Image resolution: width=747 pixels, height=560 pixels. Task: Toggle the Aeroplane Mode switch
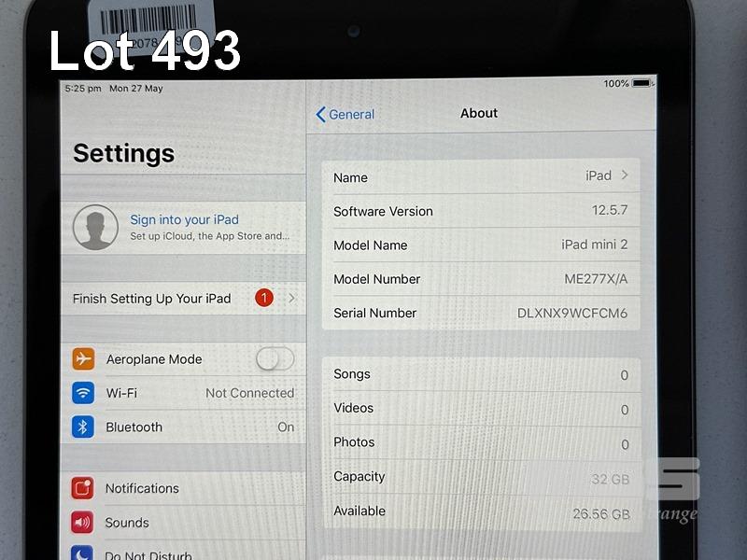[x=275, y=359]
